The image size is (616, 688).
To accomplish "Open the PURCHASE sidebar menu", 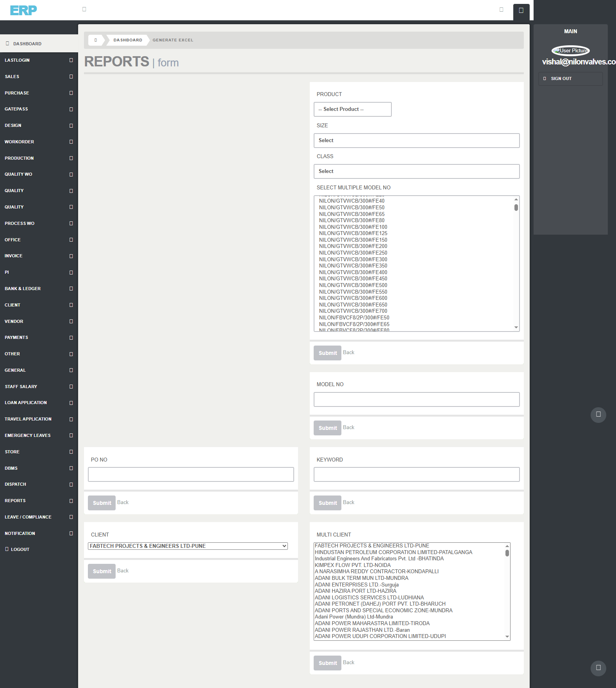I will click(x=17, y=93).
